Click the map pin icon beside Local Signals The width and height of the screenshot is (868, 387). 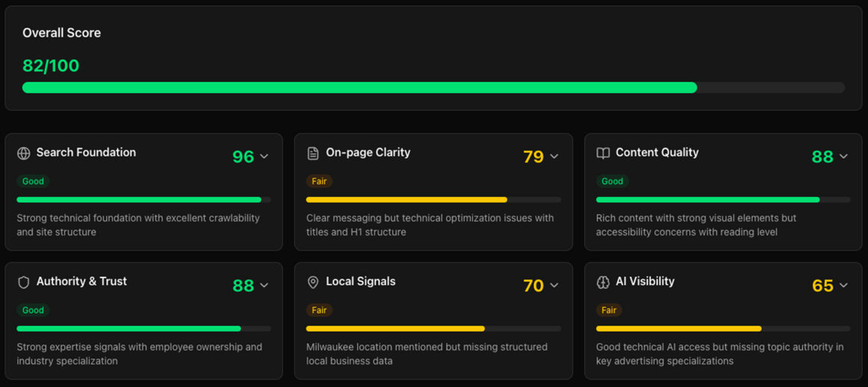point(313,282)
